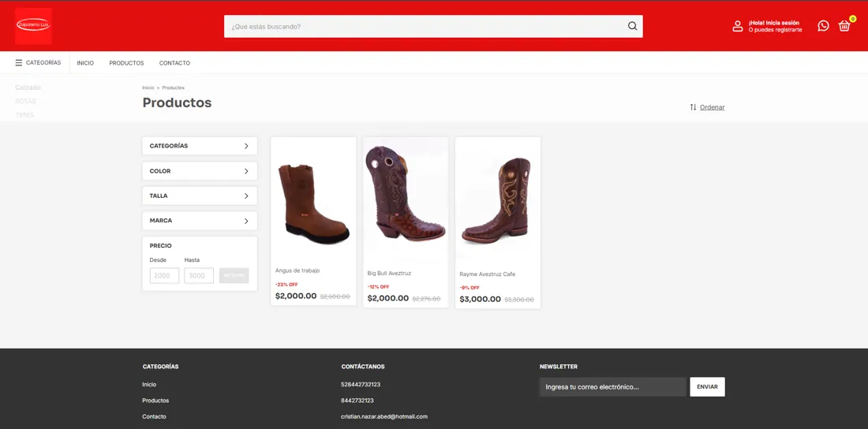The image size is (868, 429).
Task: Click the Big Bull Aveztruz product name
Action: (389, 274)
